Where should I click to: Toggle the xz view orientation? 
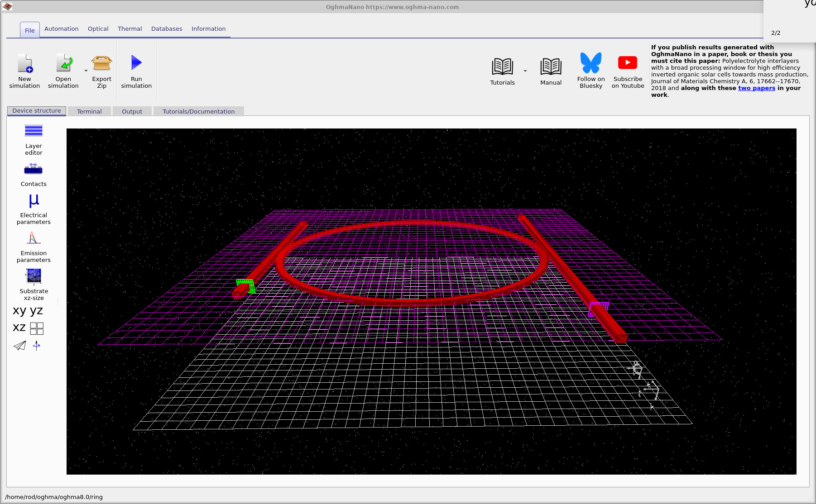(x=19, y=328)
